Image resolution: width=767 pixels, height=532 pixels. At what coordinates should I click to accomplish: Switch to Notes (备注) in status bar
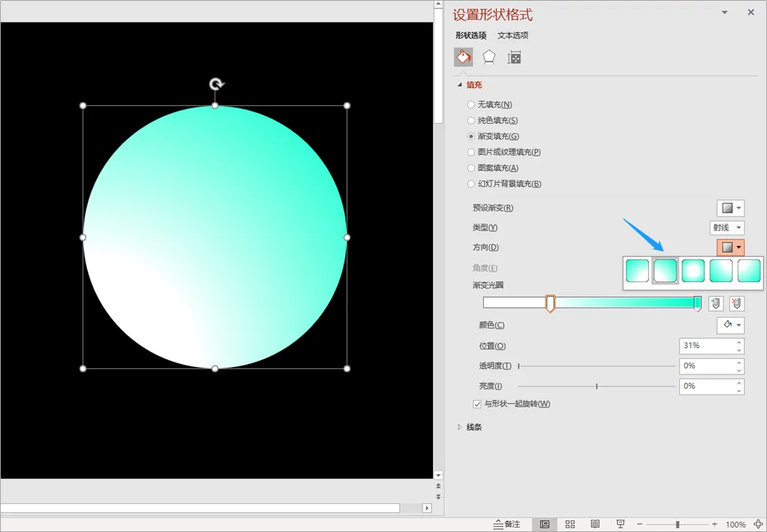click(507, 524)
